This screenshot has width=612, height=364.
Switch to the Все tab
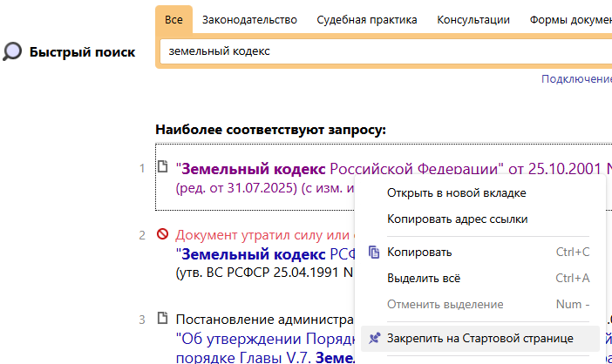[x=173, y=20]
